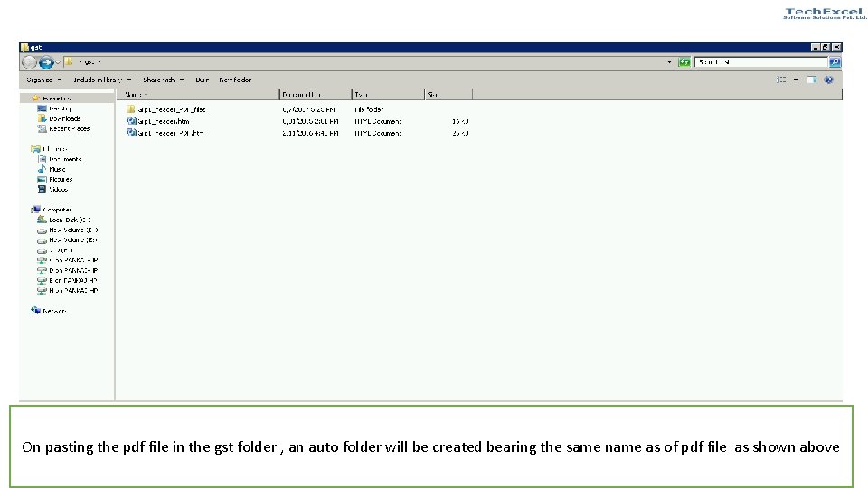This screenshot has height=488, width=868.
Task: Open network drive D on PANKAJ-HP
Action: click(x=73, y=270)
